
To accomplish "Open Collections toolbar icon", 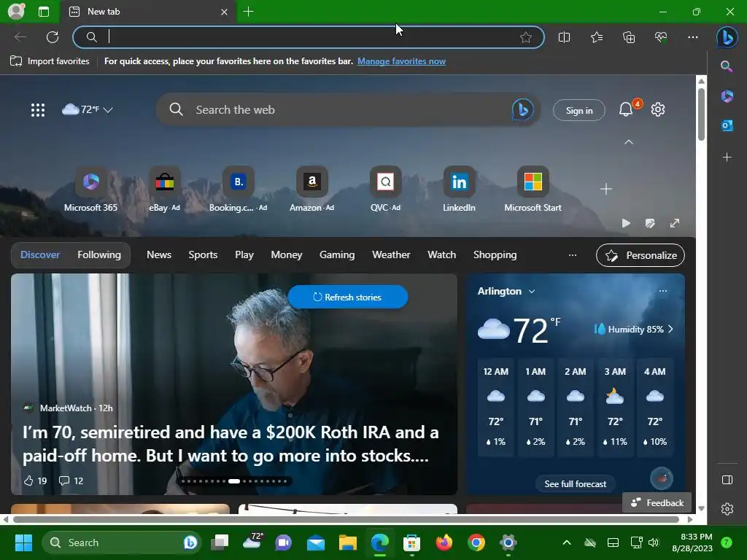I will [x=629, y=37].
